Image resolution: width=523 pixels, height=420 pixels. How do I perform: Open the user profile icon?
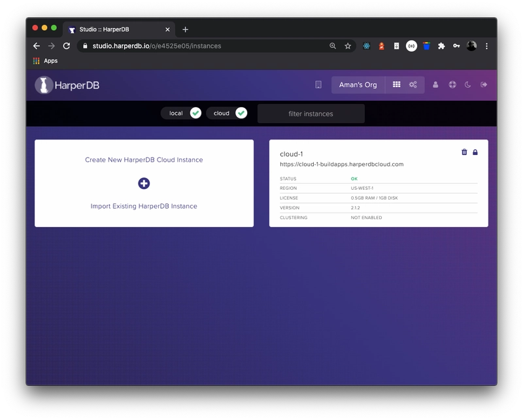(435, 85)
